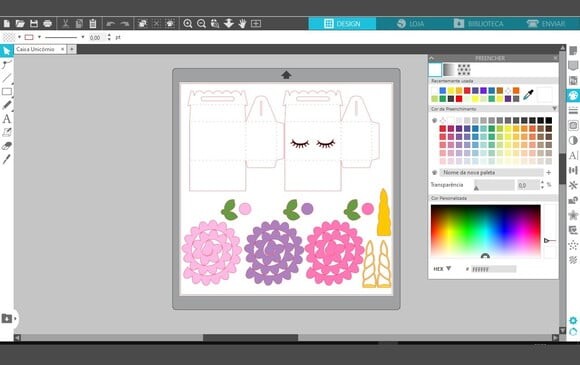Increase line thickness with stepper arrow
Viewport: 580px width, 365px height.
click(109, 36)
